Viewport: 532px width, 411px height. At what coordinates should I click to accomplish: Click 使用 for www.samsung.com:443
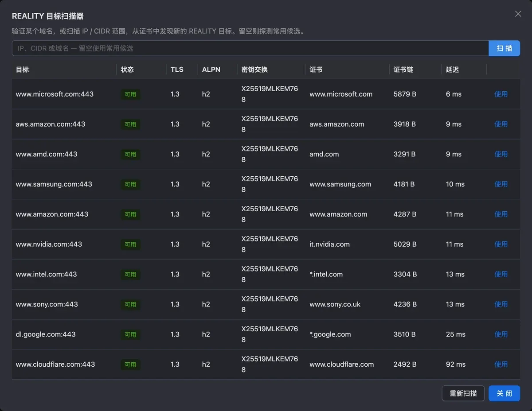tap(501, 184)
